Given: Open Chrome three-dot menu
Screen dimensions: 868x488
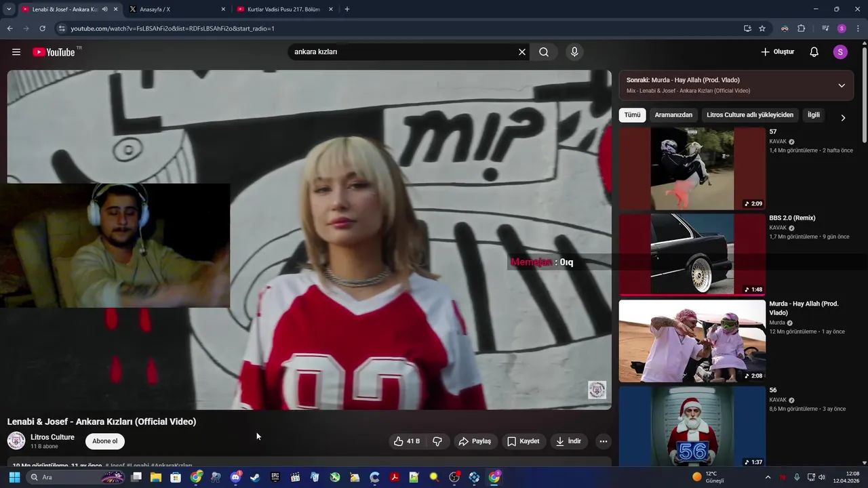Looking at the screenshot, I should click(x=859, y=28).
